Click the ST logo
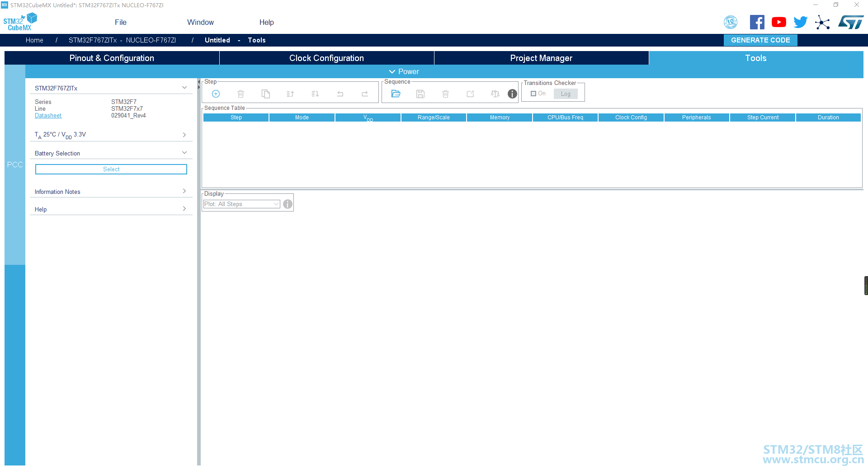The width and height of the screenshot is (868, 470). point(851,22)
